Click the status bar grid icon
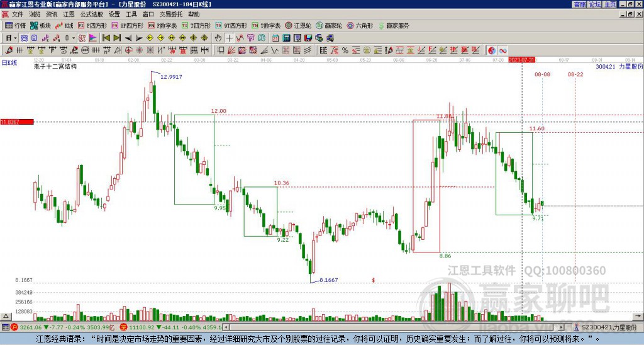 (5, 327)
